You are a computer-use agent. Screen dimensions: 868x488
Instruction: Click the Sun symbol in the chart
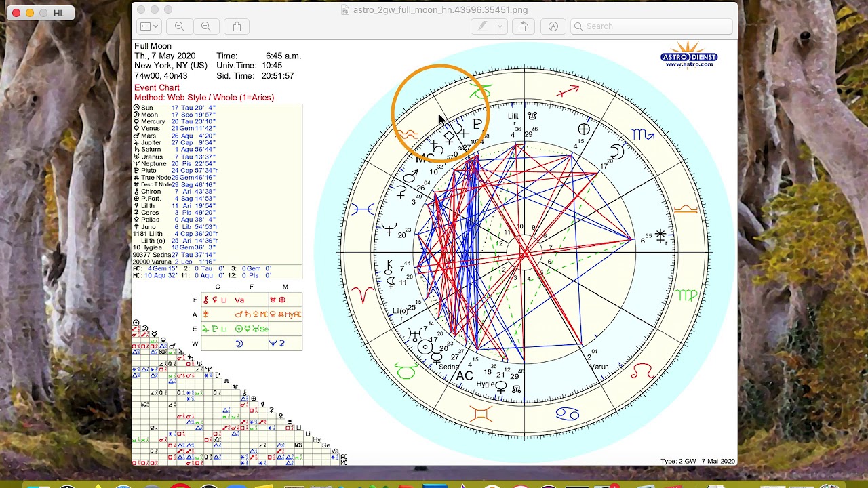pos(425,348)
